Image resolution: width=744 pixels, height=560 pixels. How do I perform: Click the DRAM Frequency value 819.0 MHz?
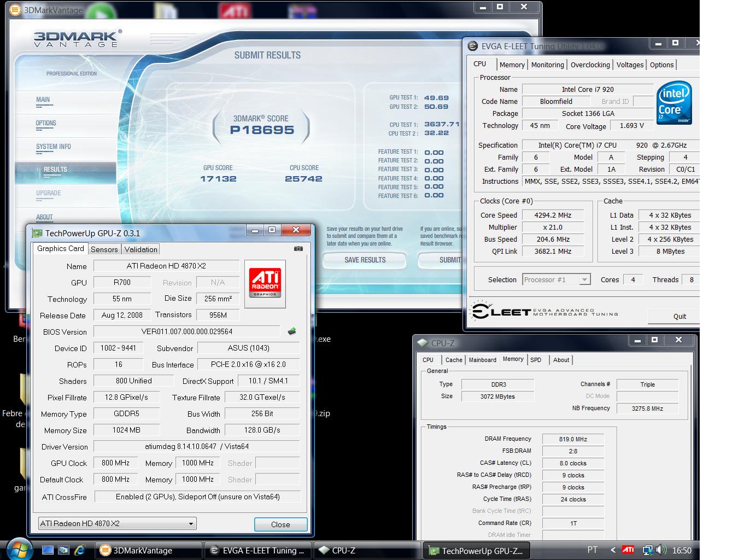[x=573, y=439]
